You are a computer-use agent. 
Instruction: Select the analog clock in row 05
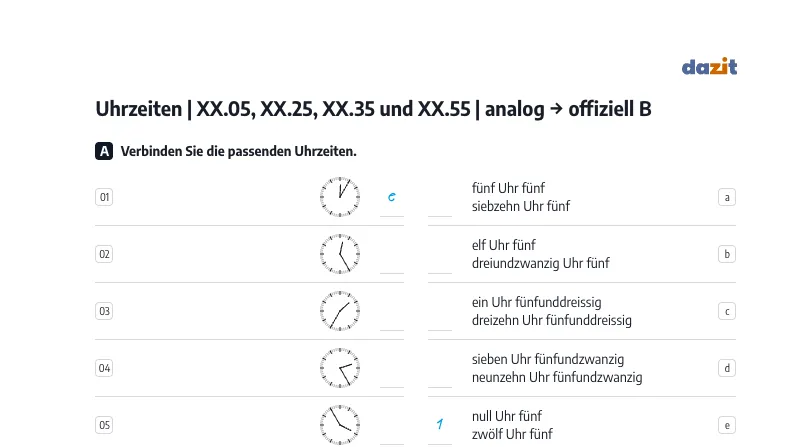pyautogui.click(x=340, y=425)
